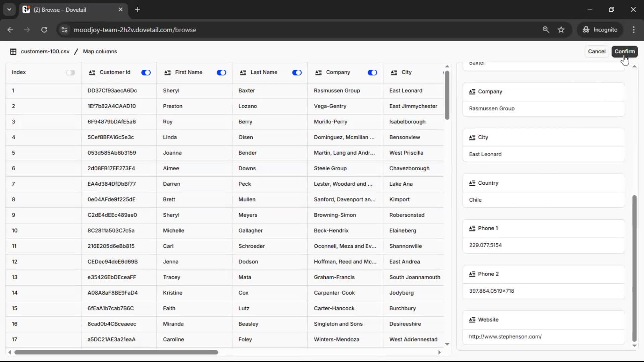Click the Cancel button
Viewport: 644px width, 362px height.
(x=596, y=52)
